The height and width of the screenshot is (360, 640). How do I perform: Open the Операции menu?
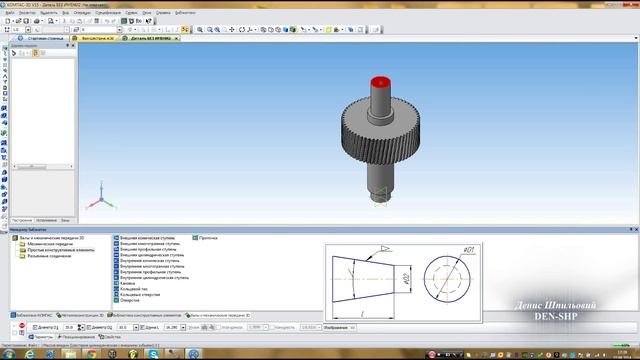tap(82, 13)
